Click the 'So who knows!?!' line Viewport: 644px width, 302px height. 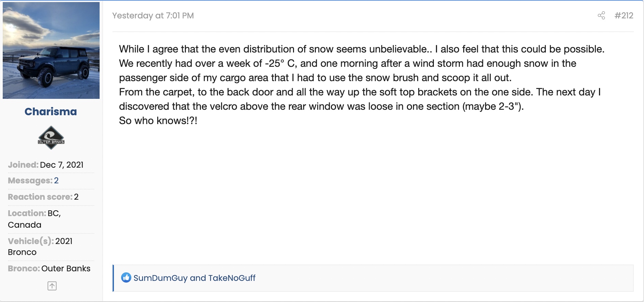[158, 121]
